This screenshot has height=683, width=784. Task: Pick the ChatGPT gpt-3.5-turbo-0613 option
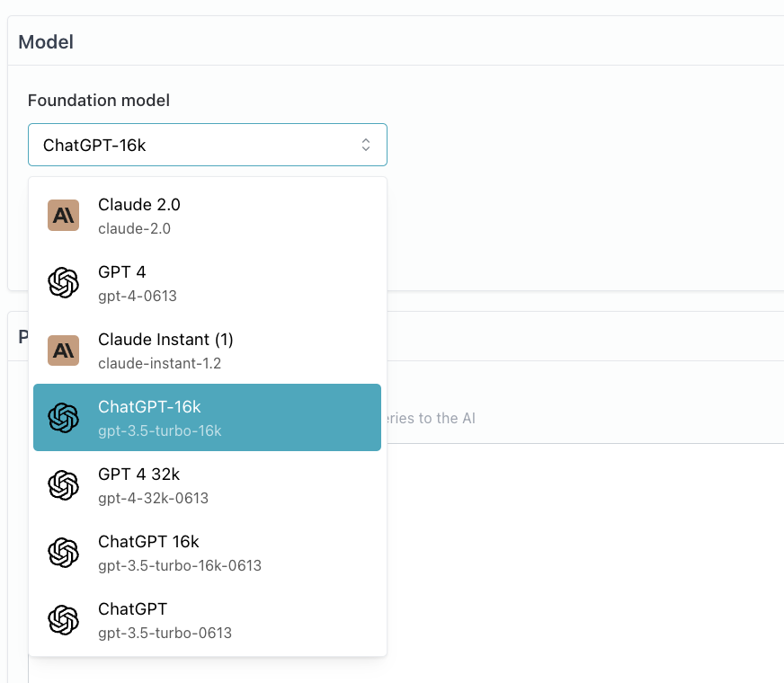[207, 620]
